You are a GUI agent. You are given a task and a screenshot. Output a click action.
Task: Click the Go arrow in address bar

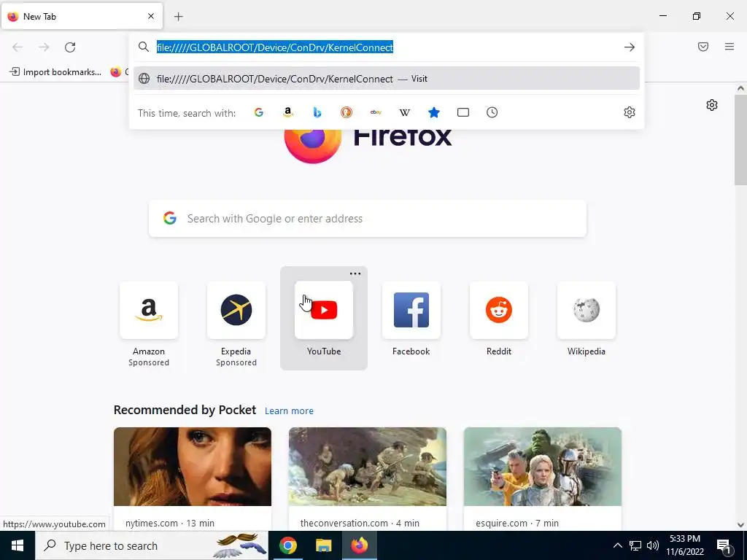click(630, 47)
